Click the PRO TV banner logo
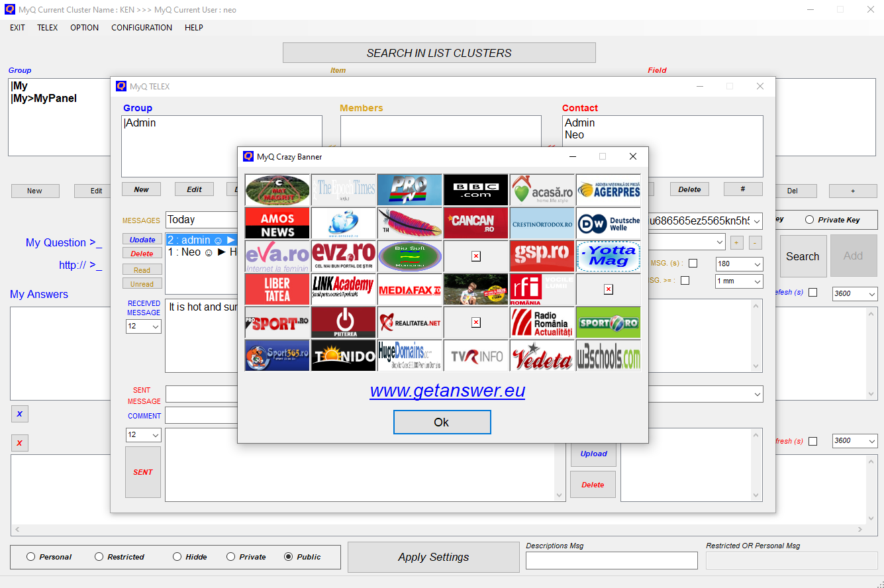Viewport: 884px width, 588px height. point(410,190)
